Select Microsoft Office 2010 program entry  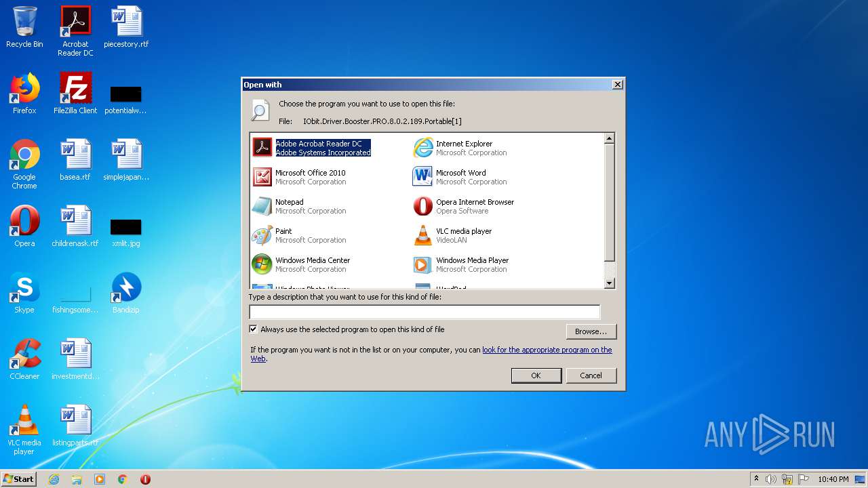coord(299,177)
